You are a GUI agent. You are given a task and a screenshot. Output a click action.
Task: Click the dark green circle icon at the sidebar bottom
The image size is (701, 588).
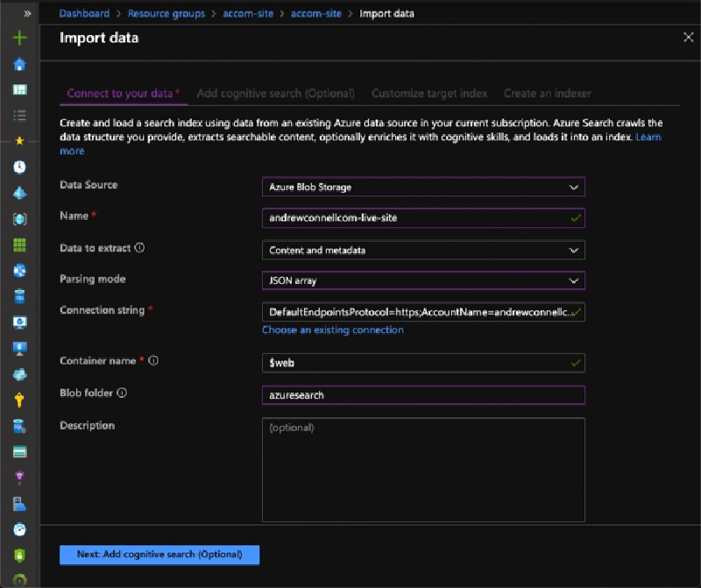19,580
